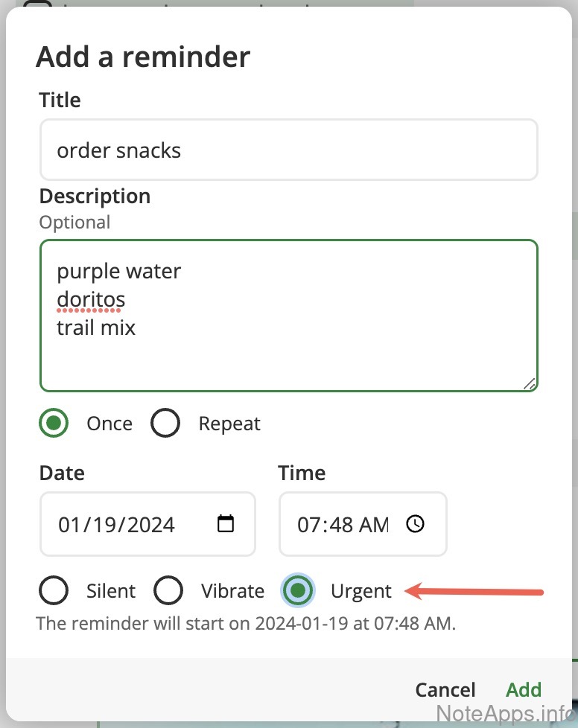Select the Repeat radio button
Viewport: 578px width, 728px height.
(x=165, y=424)
